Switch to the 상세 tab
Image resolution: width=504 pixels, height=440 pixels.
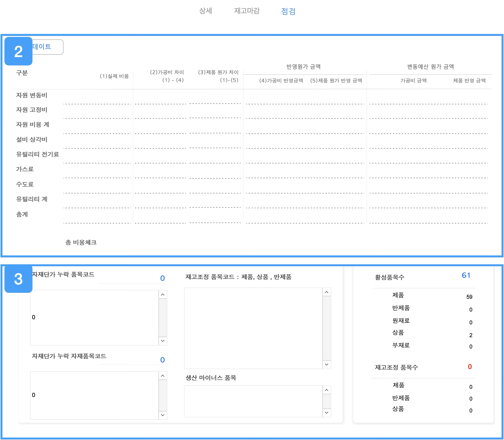click(x=205, y=11)
